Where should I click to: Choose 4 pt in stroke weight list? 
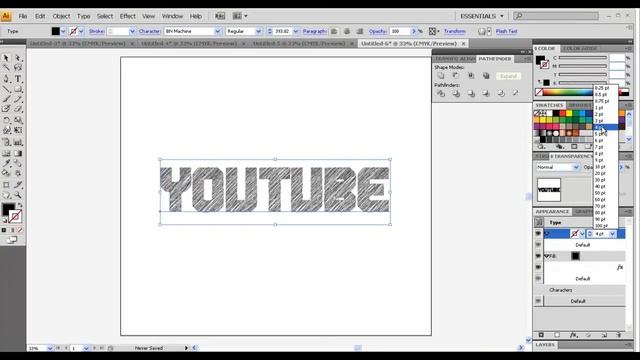click(605, 127)
